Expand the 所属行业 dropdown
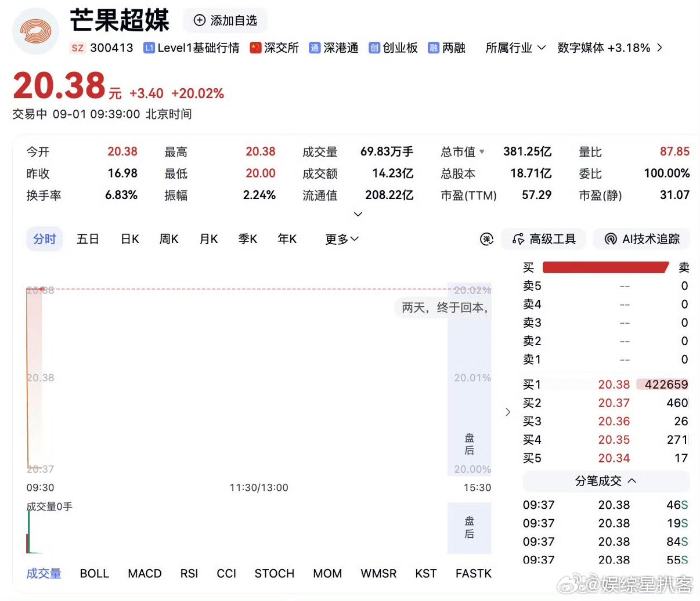This screenshot has height=601, width=700. pos(515,48)
